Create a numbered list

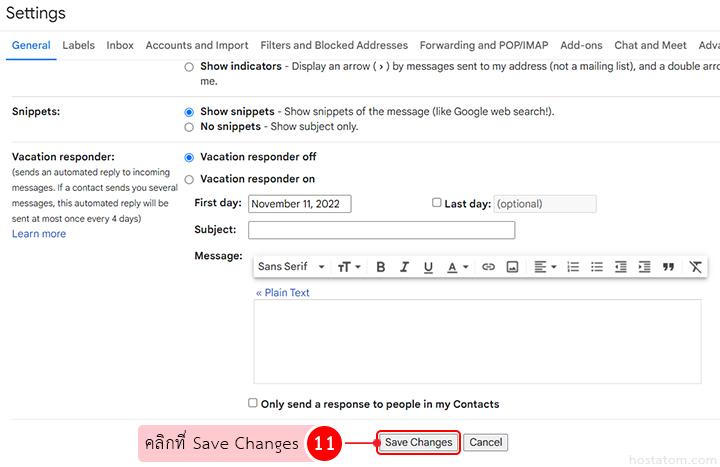[573, 267]
